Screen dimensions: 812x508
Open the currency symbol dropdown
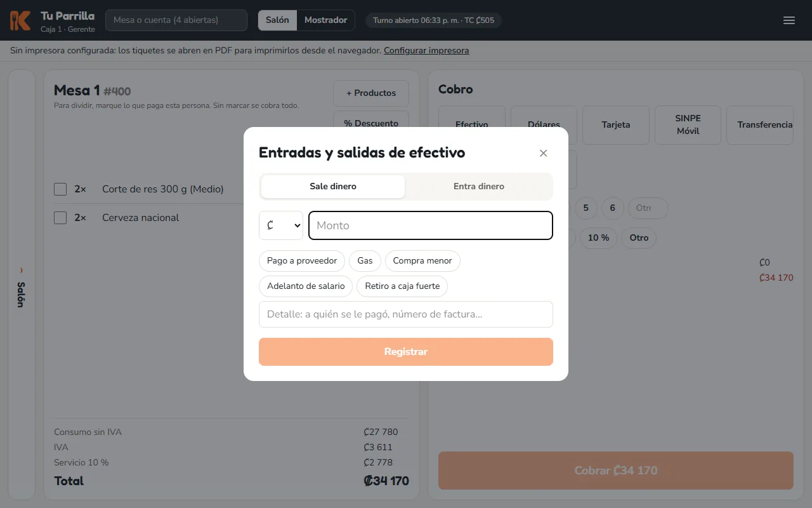click(x=281, y=225)
